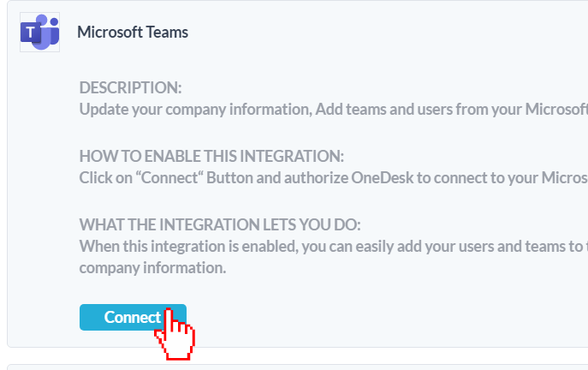Click the 'When this integration is enabled' sentence

[x=334, y=247]
